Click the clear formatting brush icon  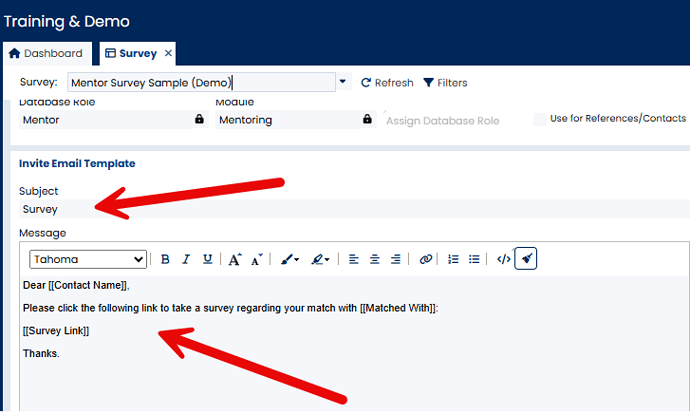point(527,259)
